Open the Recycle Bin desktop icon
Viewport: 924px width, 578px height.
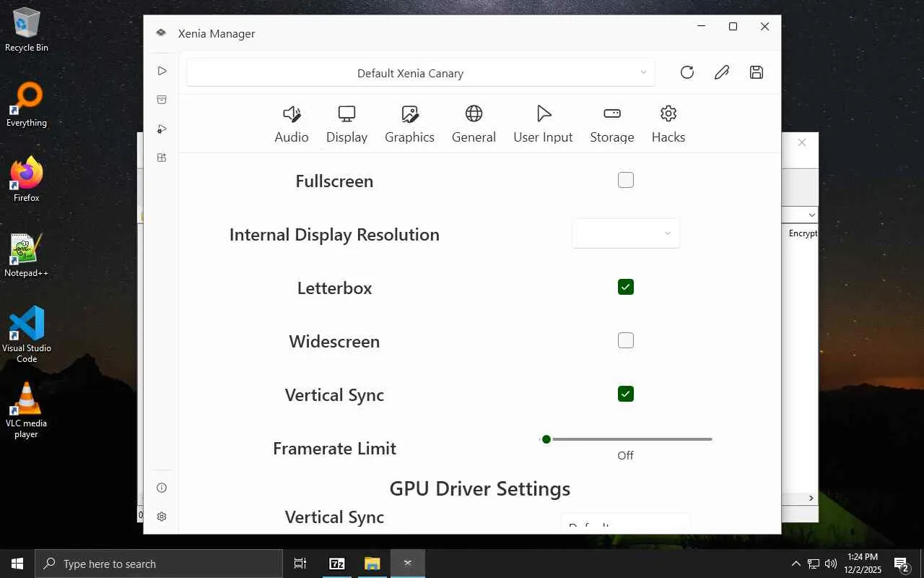click(27, 30)
